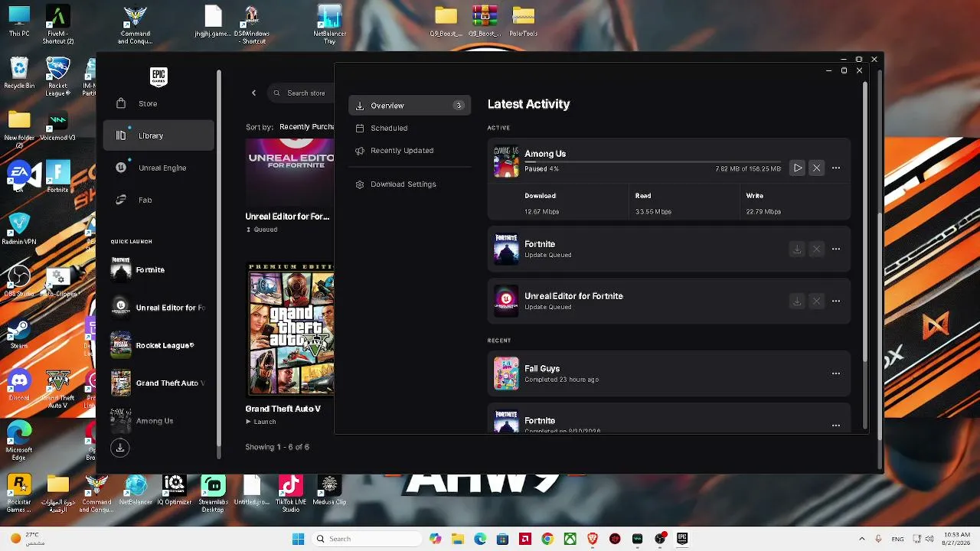
Task: Select the FiveM shortcut desktop icon
Action: click(58, 24)
